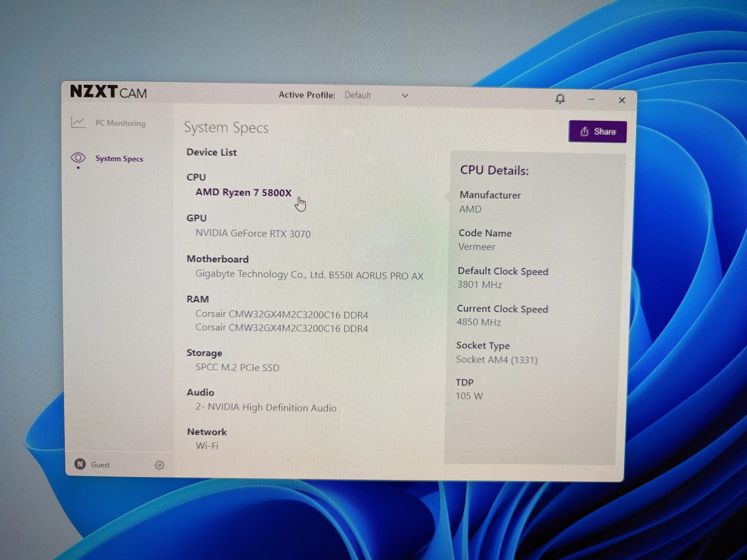
Task: Close the NZXT CAM window
Action: pos(622,100)
